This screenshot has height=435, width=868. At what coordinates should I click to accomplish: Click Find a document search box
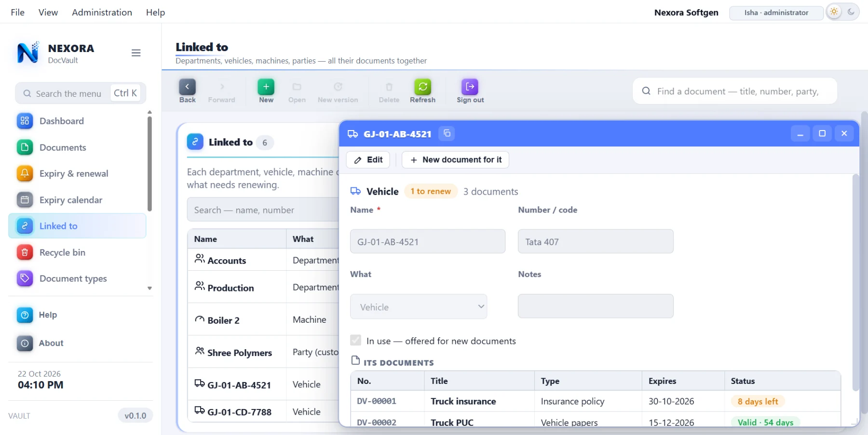click(x=735, y=91)
